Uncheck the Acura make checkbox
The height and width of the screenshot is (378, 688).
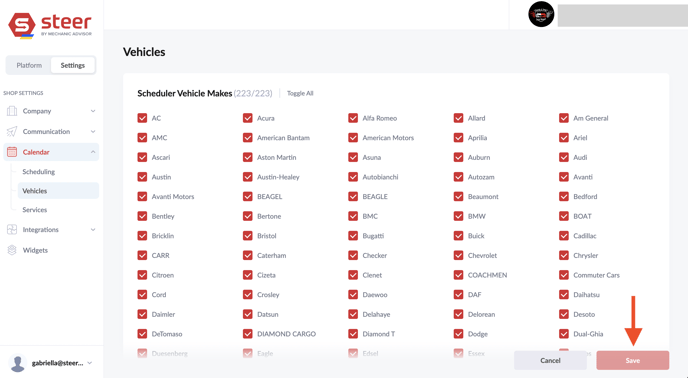247,118
